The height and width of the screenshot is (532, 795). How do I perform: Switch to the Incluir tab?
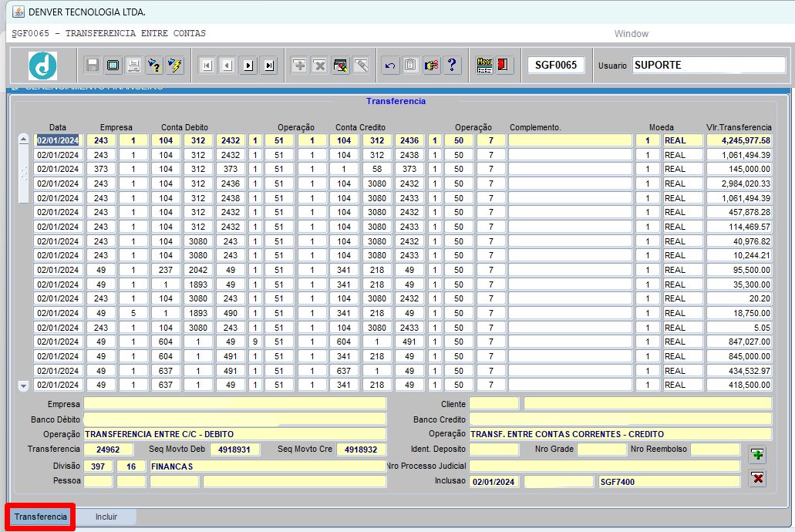pyautogui.click(x=106, y=517)
